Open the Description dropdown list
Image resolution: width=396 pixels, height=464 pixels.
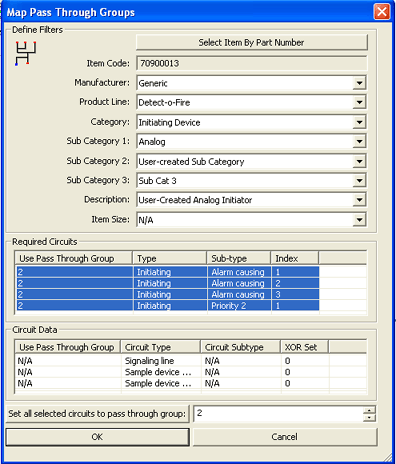359,200
